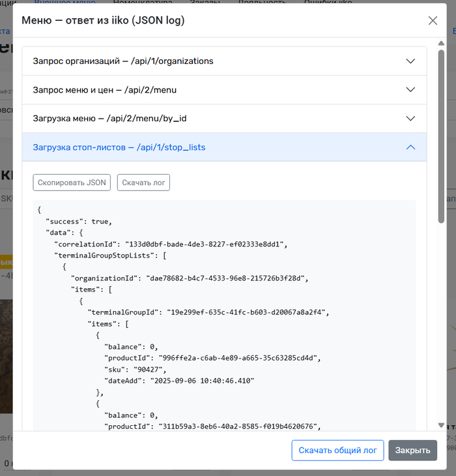Expand the Запрос меню и цен section

(105, 90)
